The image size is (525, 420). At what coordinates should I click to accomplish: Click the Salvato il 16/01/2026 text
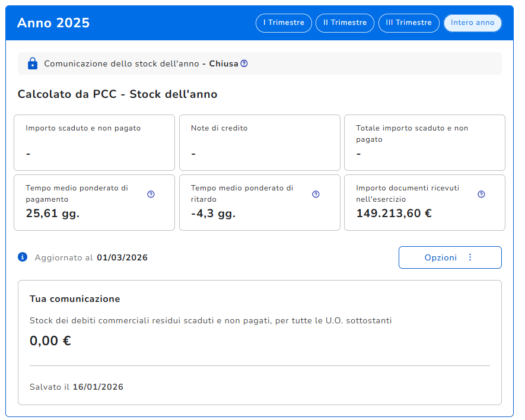[x=77, y=387]
